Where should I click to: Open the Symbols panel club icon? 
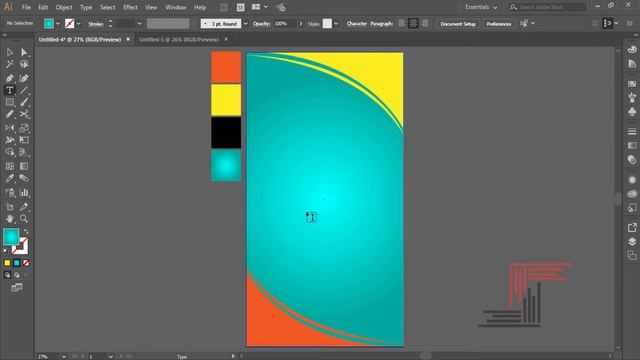[632, 111]
